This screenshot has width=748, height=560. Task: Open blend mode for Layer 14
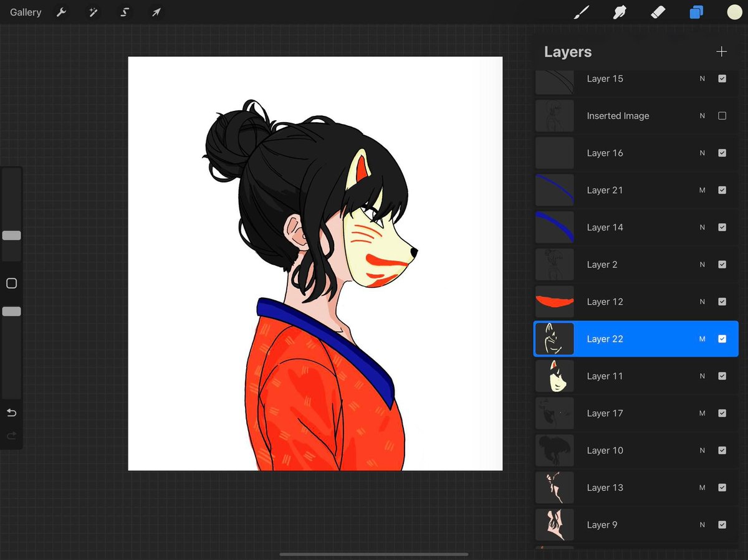click(x=702, y=227)
